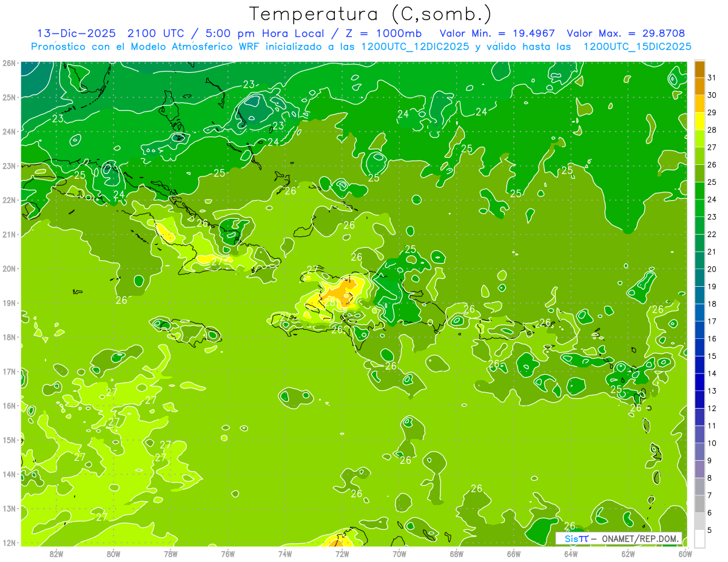This screenshot has width=728, height=562.
Task: Click the "13N" latitude axis label
Action: [8, 508]
